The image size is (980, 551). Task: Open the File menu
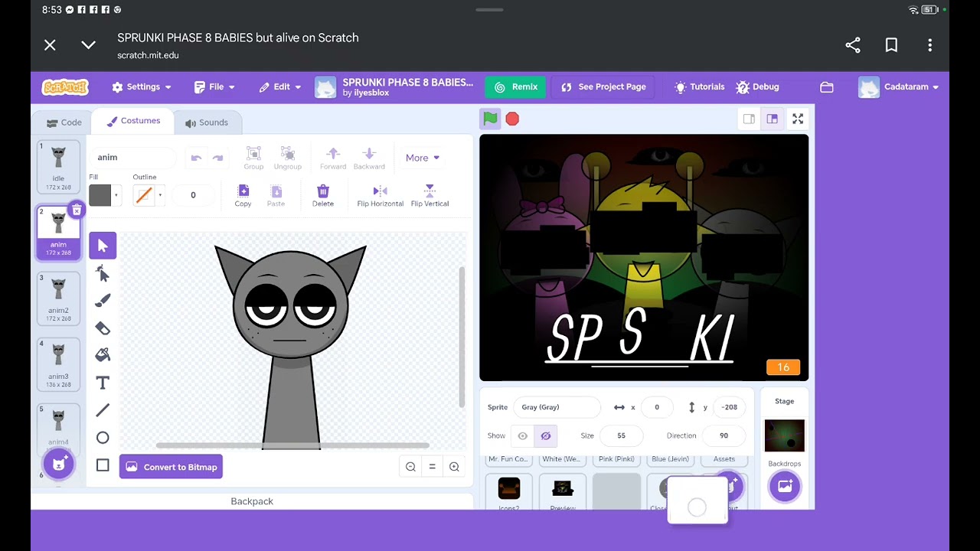coord(214,87)
